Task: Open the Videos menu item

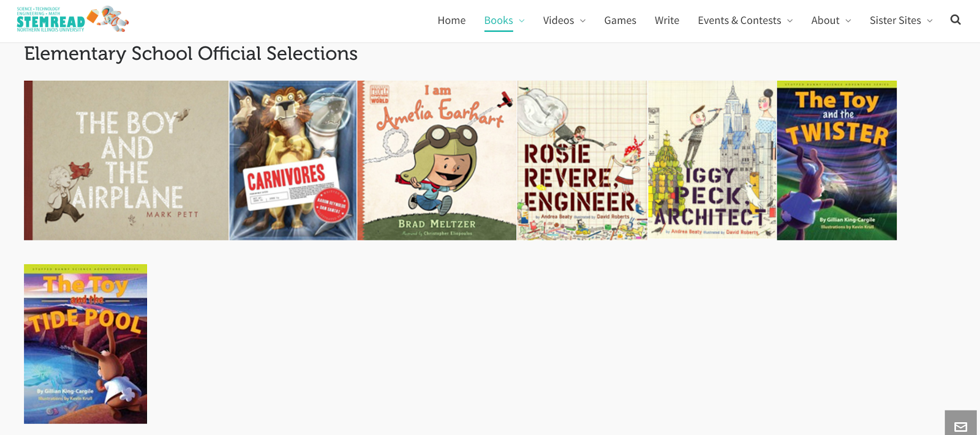Action: (x=559, y=20)
